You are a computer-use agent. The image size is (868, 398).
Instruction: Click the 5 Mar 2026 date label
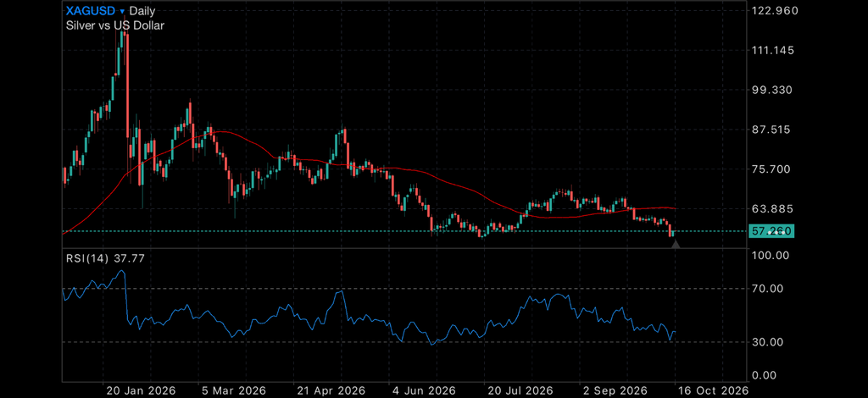[x=234, y=391]
